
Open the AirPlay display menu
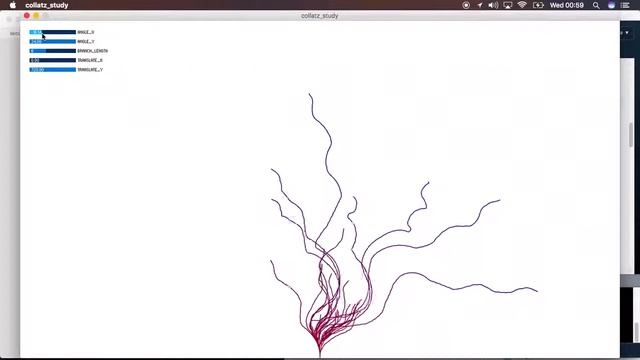click(507, 5)
